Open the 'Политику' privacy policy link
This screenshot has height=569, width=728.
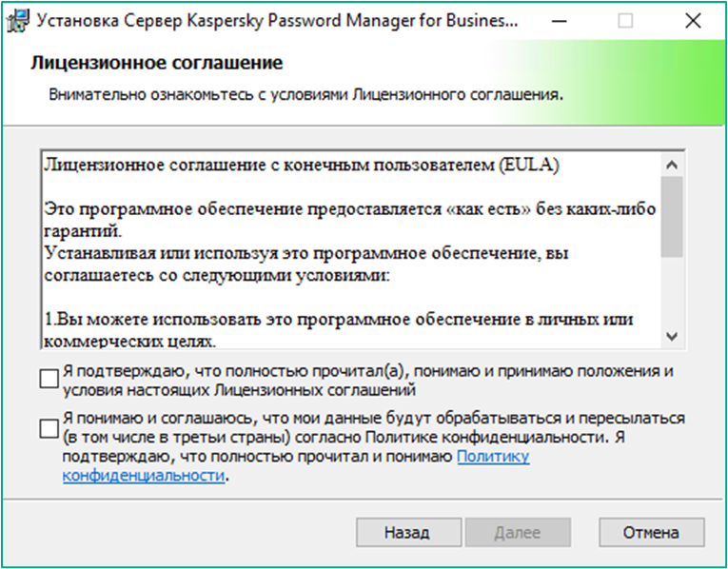(x=493, y=457)
